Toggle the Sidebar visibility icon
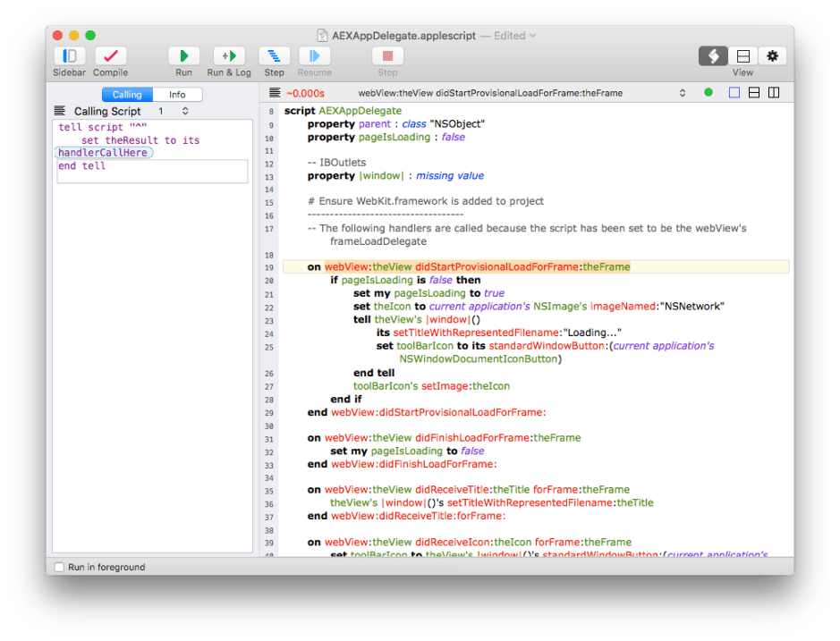Image resolution: width=840 pixels, height=641 pixels. tap(69, 55)
